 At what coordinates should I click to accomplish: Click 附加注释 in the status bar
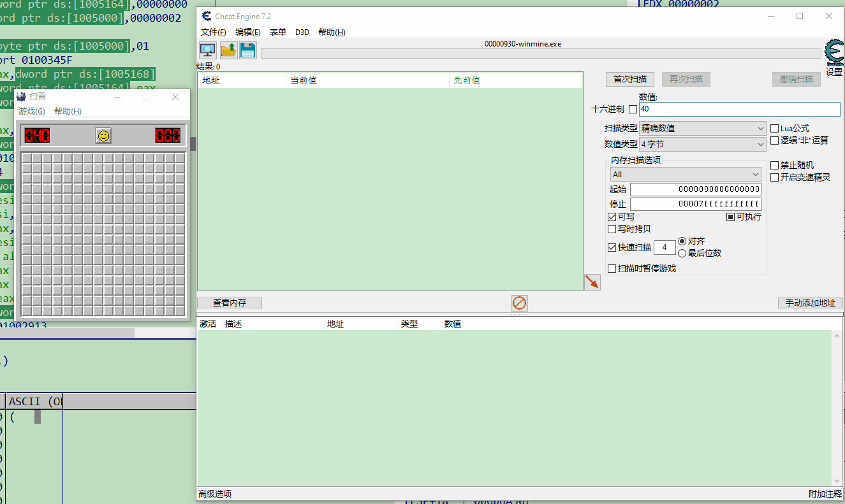pos(825,494)
